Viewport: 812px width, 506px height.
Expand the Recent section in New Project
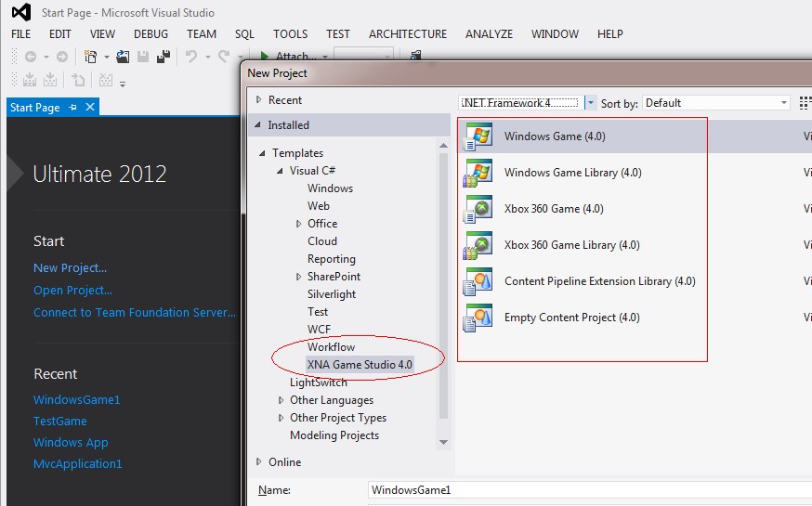(x=258, y=99)
